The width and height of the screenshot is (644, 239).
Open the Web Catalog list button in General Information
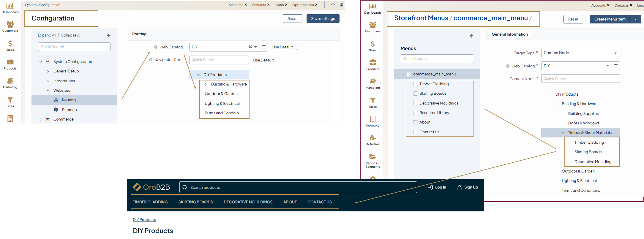[616, 66]
